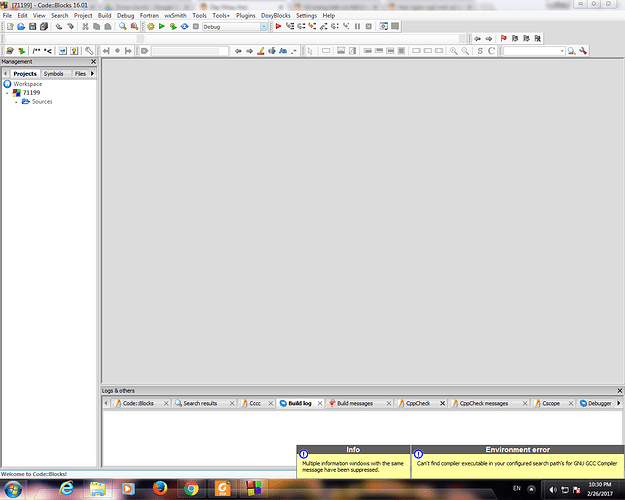625x500 pixels.
Task: Click the green Run icon
Action: tap(162, 26)
